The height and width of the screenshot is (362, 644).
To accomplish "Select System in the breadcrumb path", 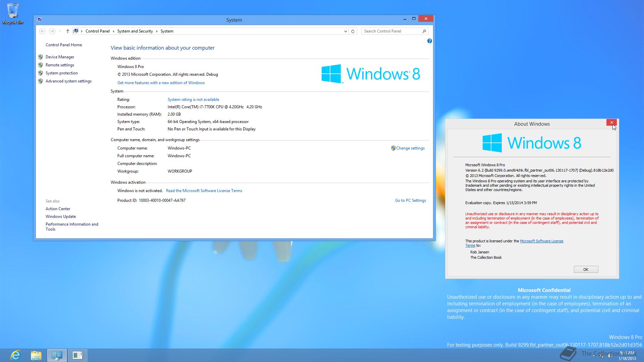I will point(167,31).
